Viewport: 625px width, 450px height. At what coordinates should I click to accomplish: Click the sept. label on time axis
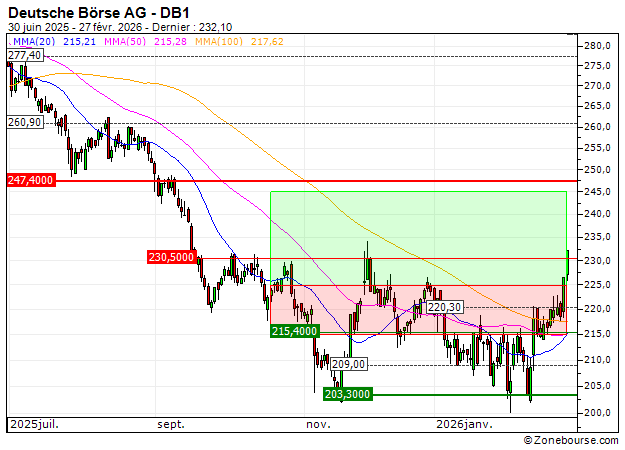[171, 424]
